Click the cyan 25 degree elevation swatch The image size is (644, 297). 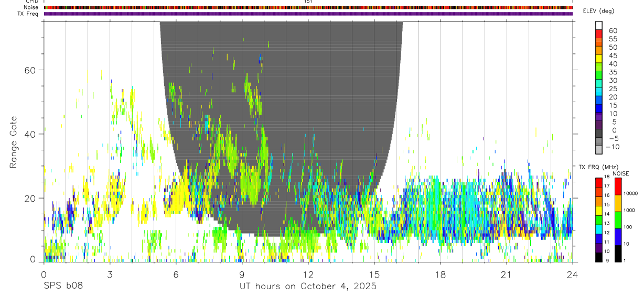pyautogui.click(x=599, y=92)
